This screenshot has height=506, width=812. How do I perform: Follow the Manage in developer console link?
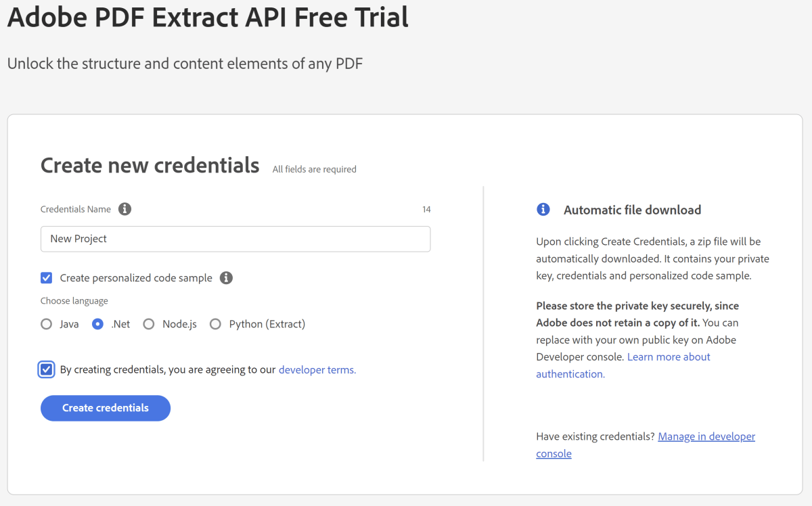click(646, 445)
